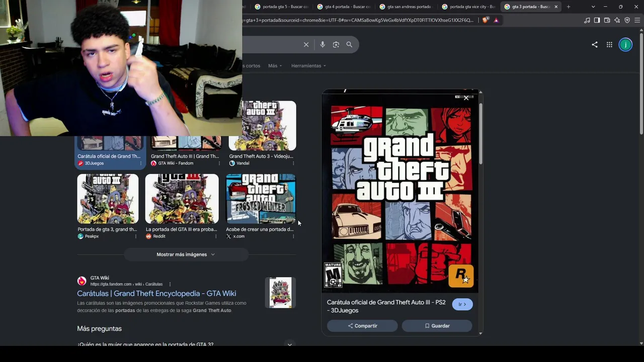Click the 'Más preguntas' heading text

coord(99,329)
